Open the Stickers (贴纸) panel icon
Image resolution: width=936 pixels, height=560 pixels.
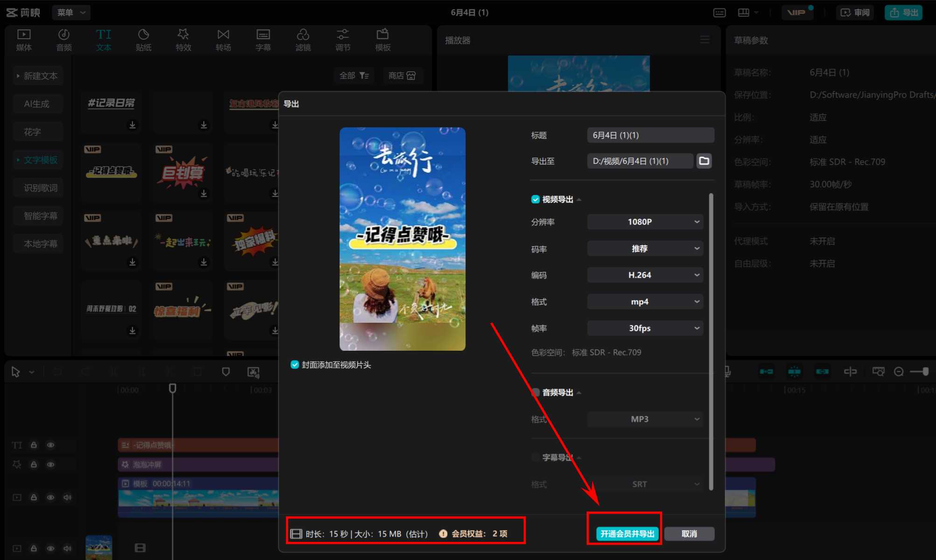click(144, 40)
